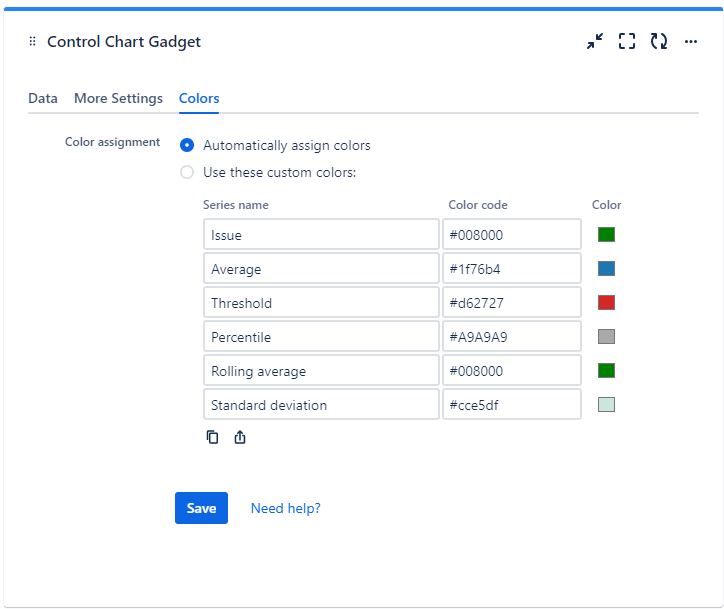Refresh the Control Chart Gadget
724x609 pixels.
[x=659, y=41]
